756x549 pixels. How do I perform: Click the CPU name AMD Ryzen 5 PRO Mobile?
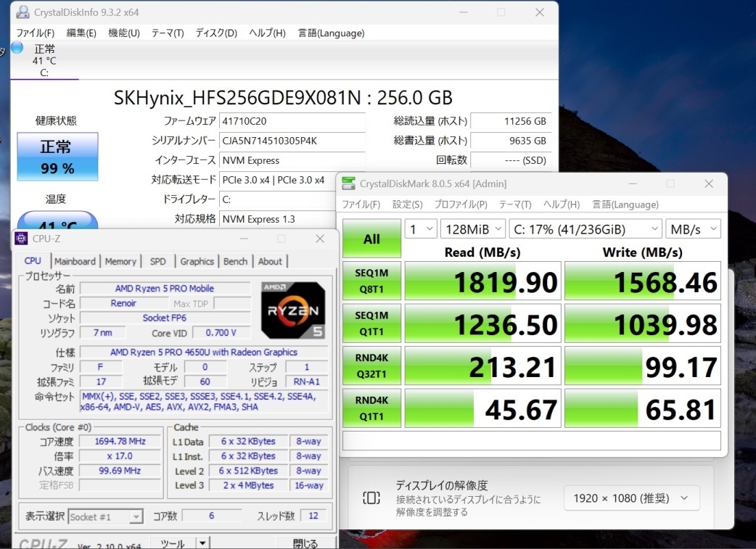165,288
